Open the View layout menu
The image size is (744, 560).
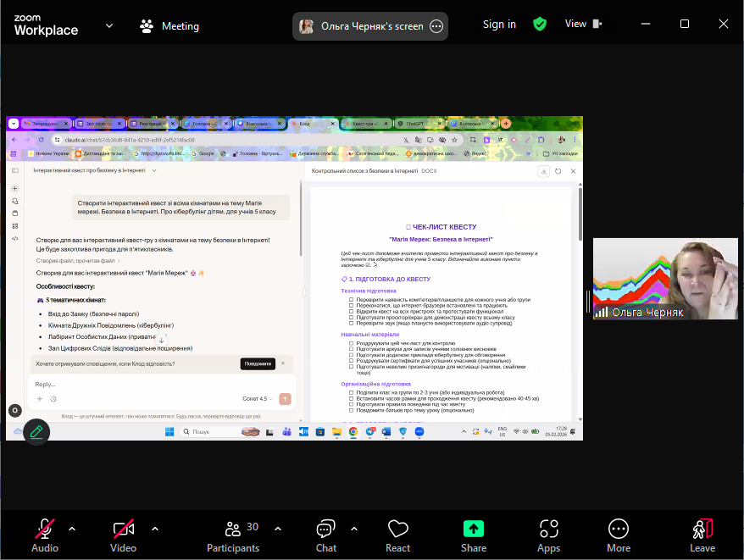[x=584, y=25]
